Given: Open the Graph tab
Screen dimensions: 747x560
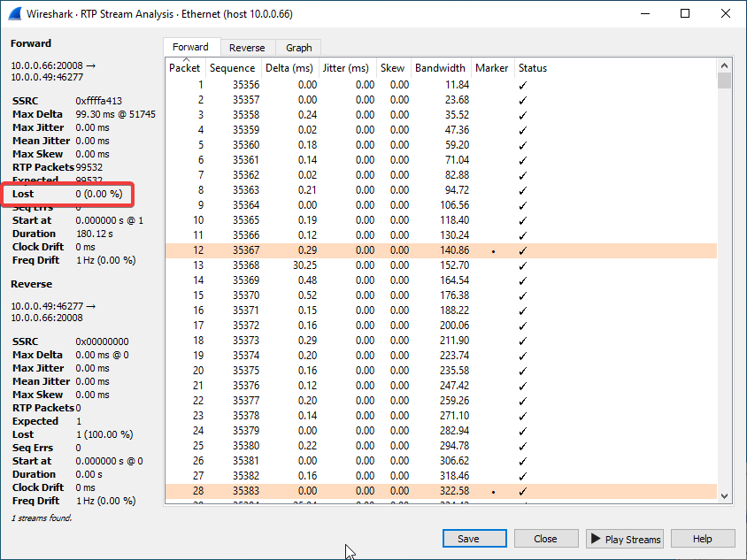Looking at the screenshot, I should click(x=298, y=48).
